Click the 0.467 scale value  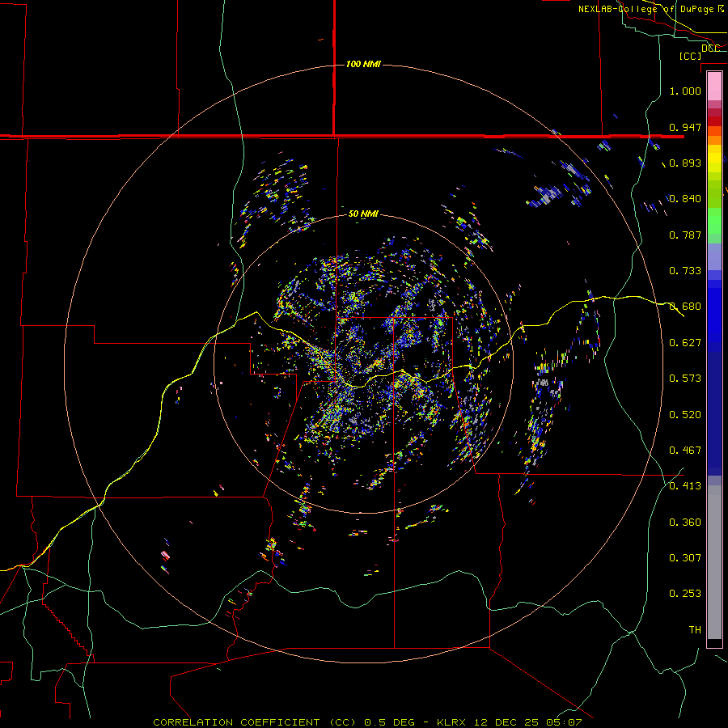coord(685,451)
